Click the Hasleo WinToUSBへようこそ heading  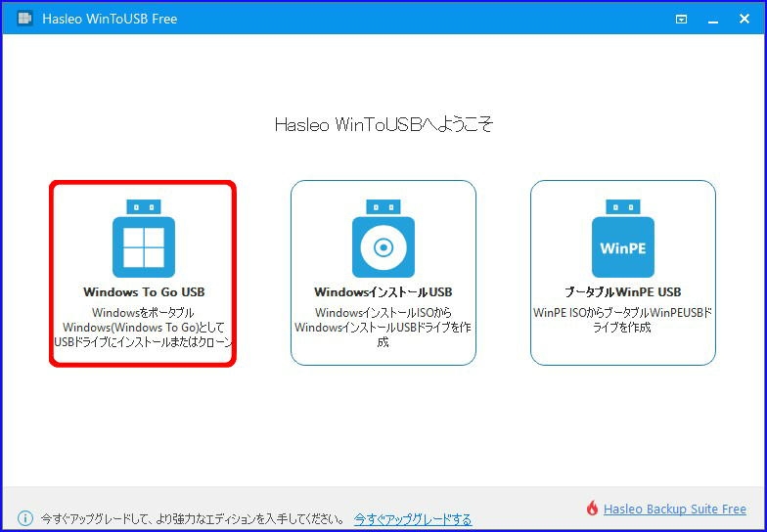(x=383, y=124)
